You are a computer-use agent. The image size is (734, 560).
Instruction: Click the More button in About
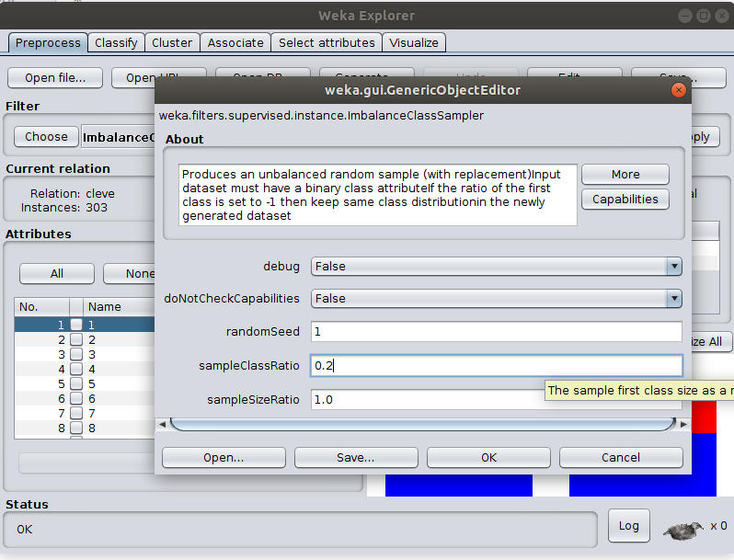click(x=625, y=175)
